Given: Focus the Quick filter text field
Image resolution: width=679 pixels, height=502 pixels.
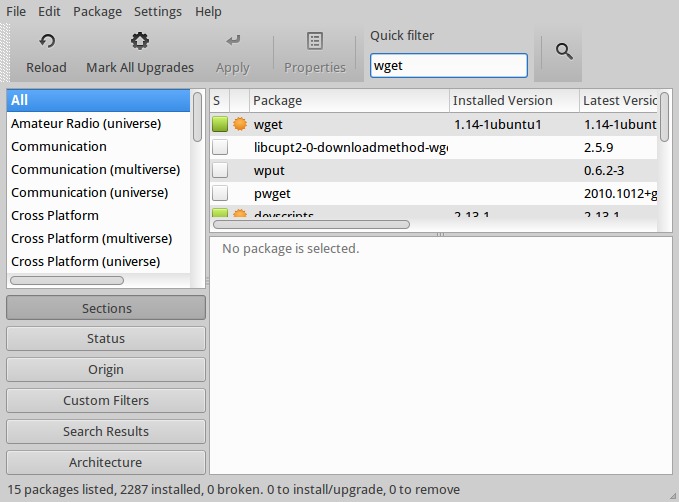Looking at the screenshot, I should tap(449, 65).
